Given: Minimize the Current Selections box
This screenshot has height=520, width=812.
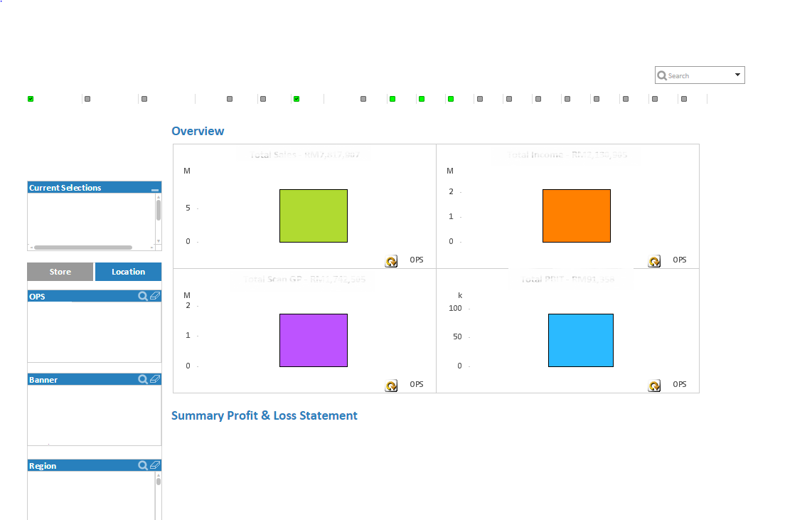Looking at the screenshot, I should tap(155, 189).
